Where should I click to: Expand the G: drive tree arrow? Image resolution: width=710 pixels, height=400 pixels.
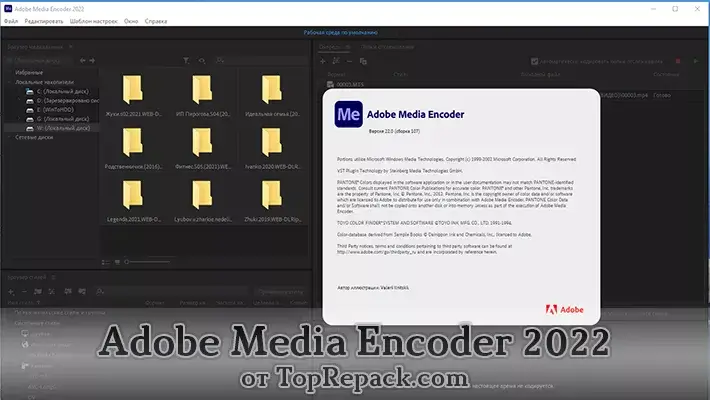pos(19,119)
